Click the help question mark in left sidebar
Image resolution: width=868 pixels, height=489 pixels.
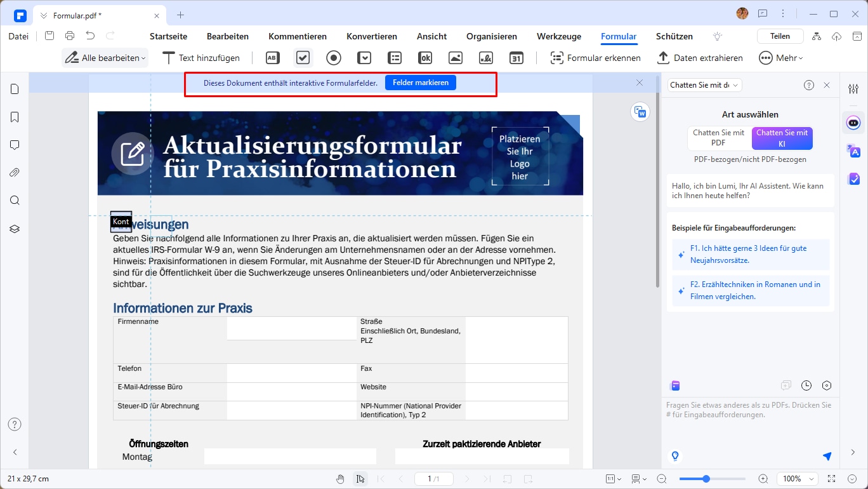click(x=15, y=424)
